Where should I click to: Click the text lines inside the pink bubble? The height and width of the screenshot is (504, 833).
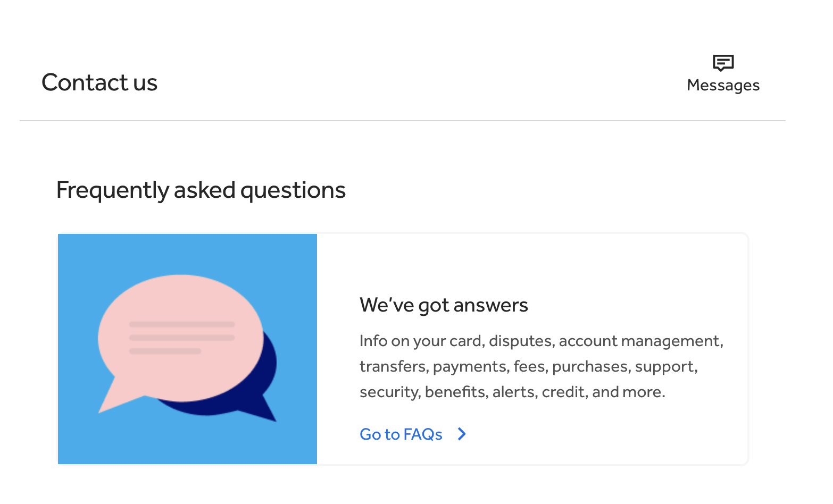point(182,338)
